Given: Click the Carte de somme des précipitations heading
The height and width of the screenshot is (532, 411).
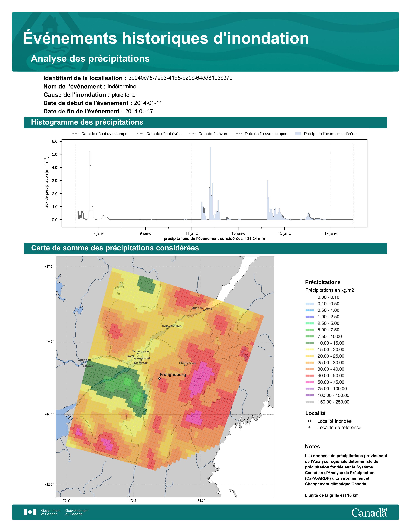Looking at the screenshot, I should (x=115, y=248).
